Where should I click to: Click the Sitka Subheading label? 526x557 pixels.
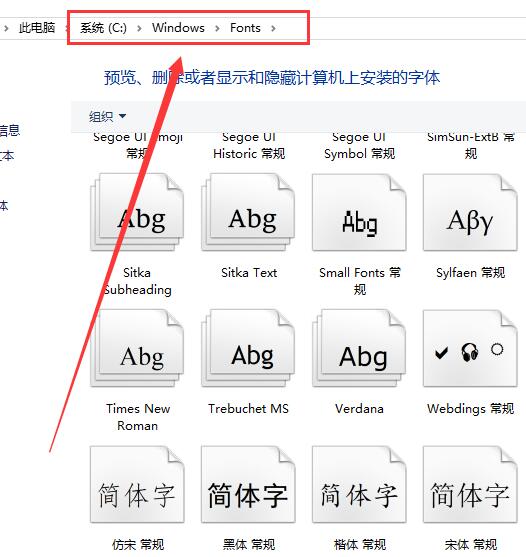pos(137,281)
